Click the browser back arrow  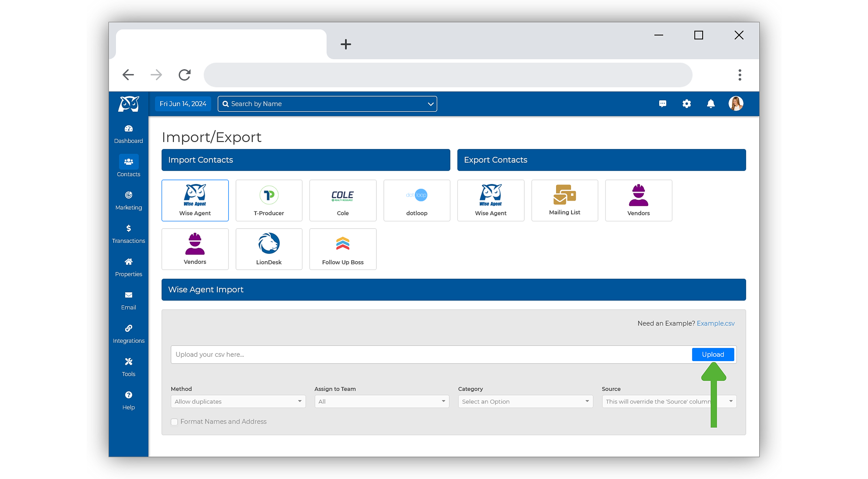tap(128, 75)
